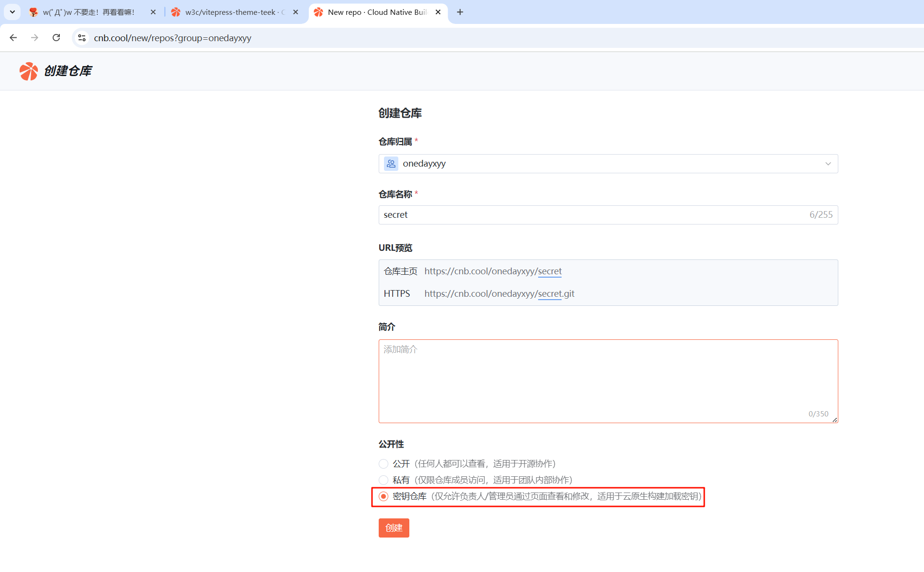Viewport: 924px width, 572px height.
Task: Click the browser forward arrow
Action: 34,38
